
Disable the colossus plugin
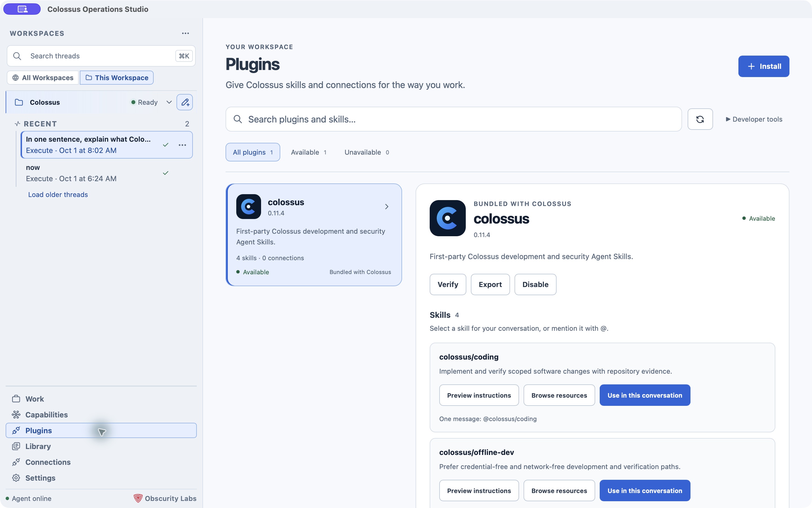point(535,284)
